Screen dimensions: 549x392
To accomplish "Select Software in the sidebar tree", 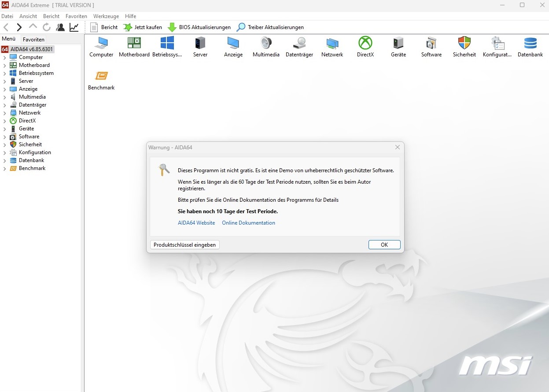I will pyautogui.click(x=29, y=137).
